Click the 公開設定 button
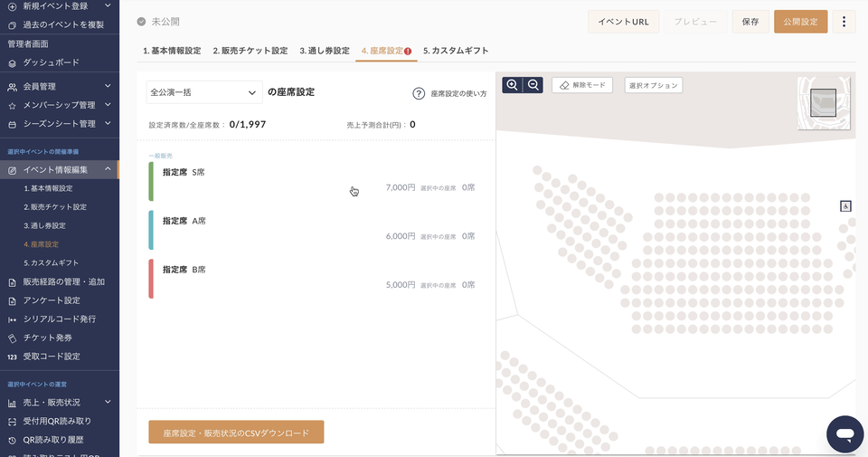868x457 pixels. pos(800,22)
